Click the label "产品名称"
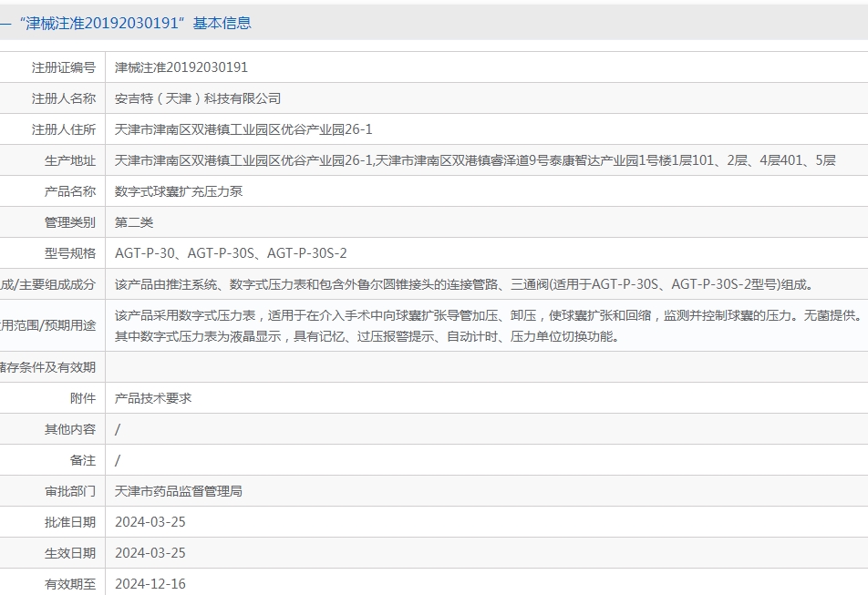Image resolution: width=868 pixels, height=595 pixels. tap(70, 191)
